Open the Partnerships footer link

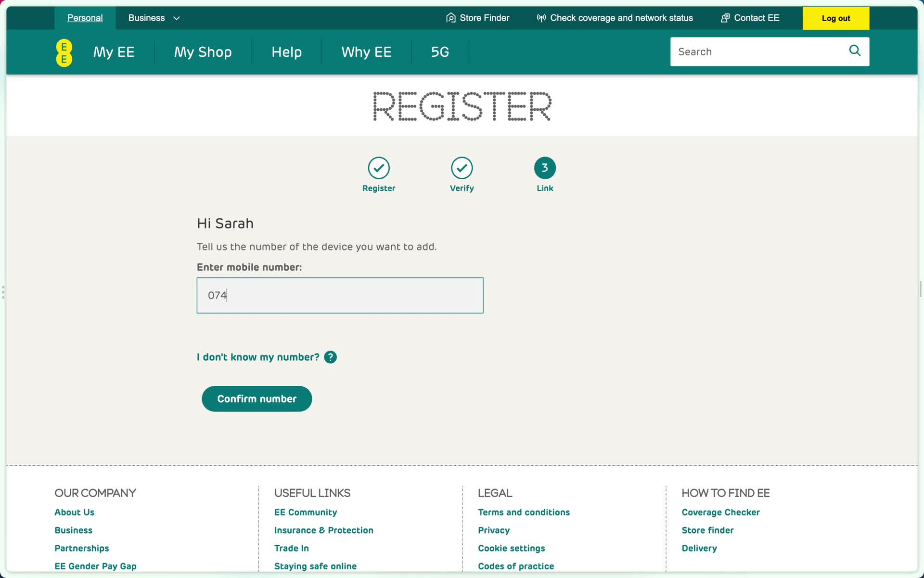[x=81, y=548]
